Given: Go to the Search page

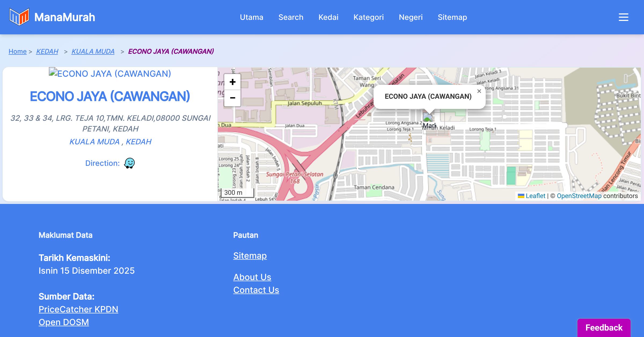Looking at the screenshot, I should [291, 17].
